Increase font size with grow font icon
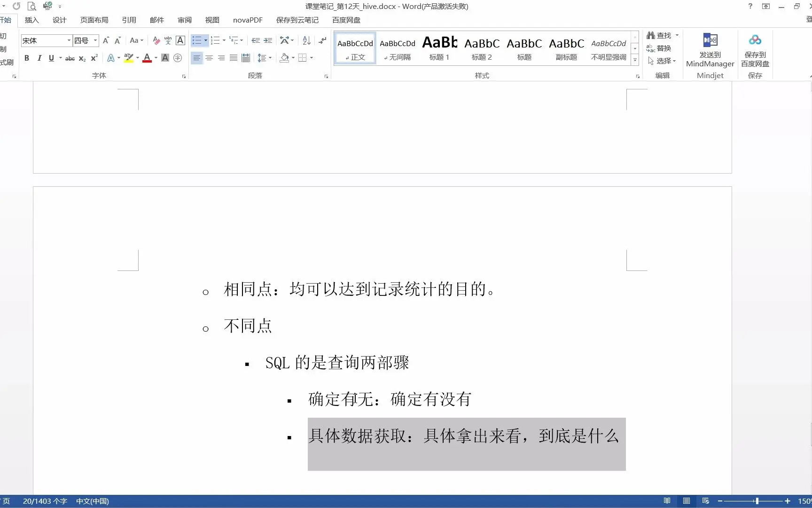This screenshot has height=508, width=812. (x=106, y=40)
